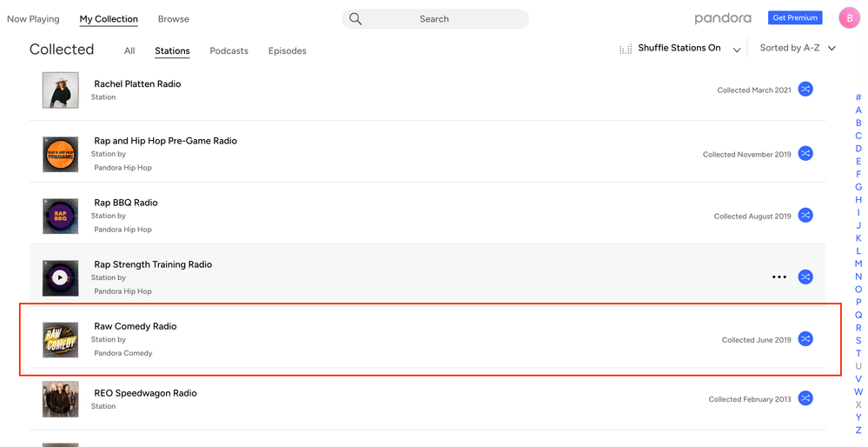Open more options for Rap Strength Training Radio
This screenshot has width=868, height=447.
[779, 277]
